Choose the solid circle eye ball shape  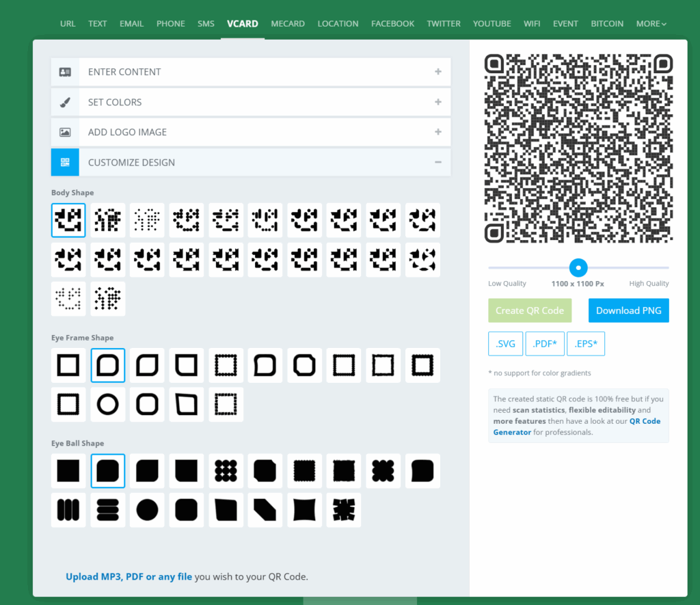tap(147, 510)
